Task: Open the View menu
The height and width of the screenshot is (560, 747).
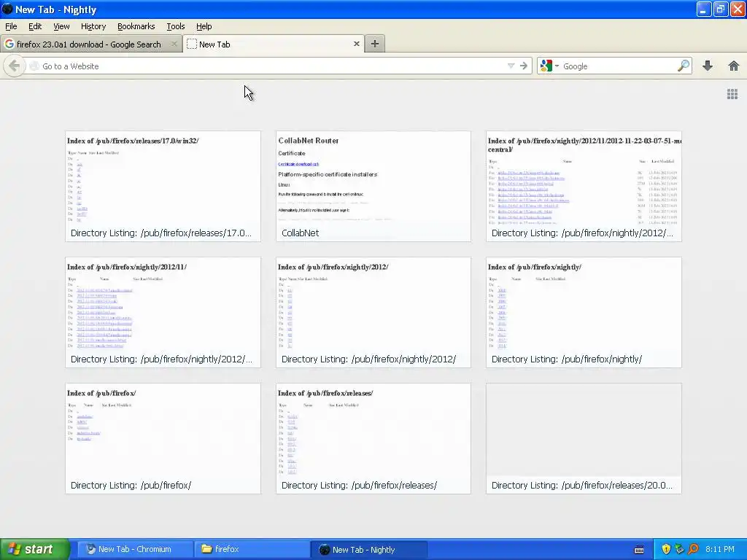Action: [x=61, y=26]
